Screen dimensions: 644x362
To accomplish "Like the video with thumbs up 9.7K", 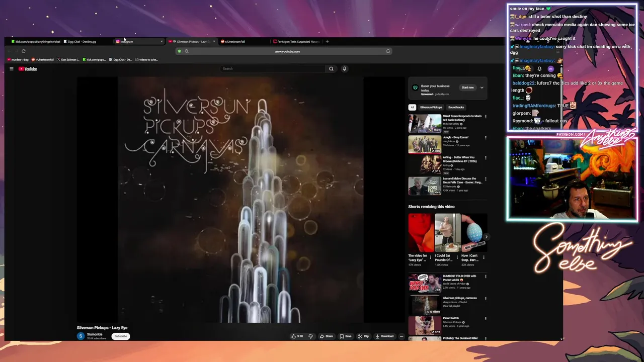I will [297, 336].
